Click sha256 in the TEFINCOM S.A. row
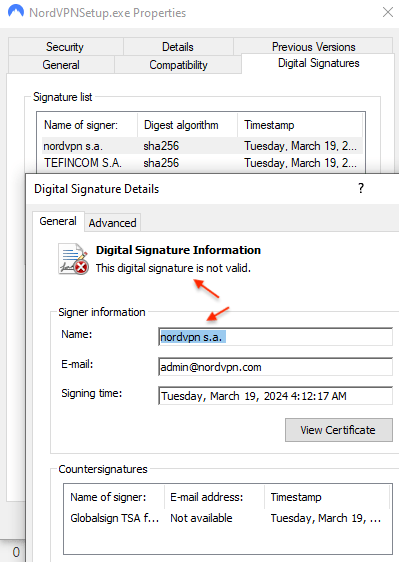Viewport: 399px width, 562px height. point(161,163)
